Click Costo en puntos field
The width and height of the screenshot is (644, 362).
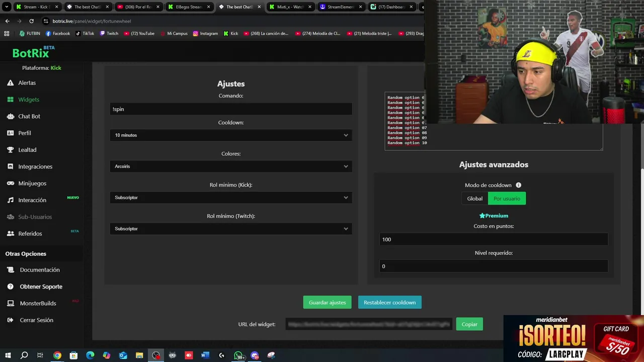coord(494,239)
